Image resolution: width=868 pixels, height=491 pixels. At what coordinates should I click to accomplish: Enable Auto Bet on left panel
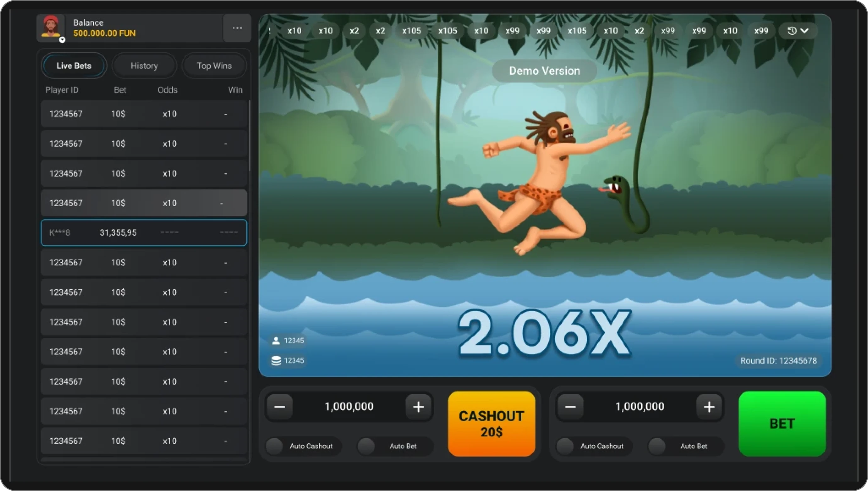tap(366, 446)
